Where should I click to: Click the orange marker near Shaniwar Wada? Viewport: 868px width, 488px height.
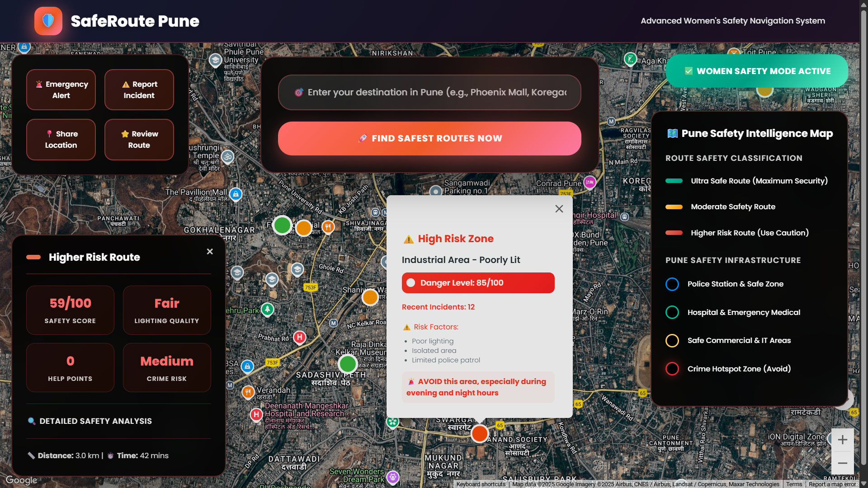(370, 297)
